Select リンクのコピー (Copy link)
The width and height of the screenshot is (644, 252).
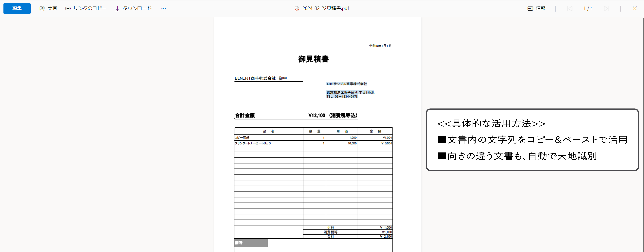90,8
